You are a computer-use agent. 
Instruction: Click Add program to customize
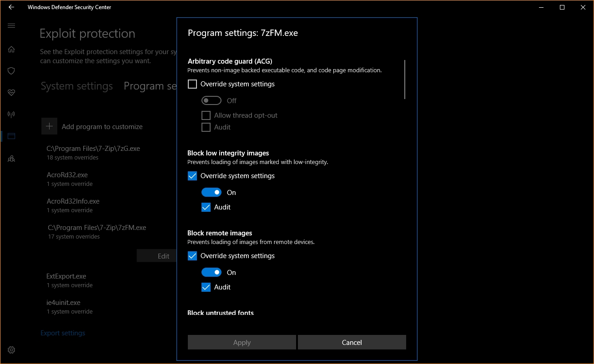pyautogui.click(x=102, y=127)
